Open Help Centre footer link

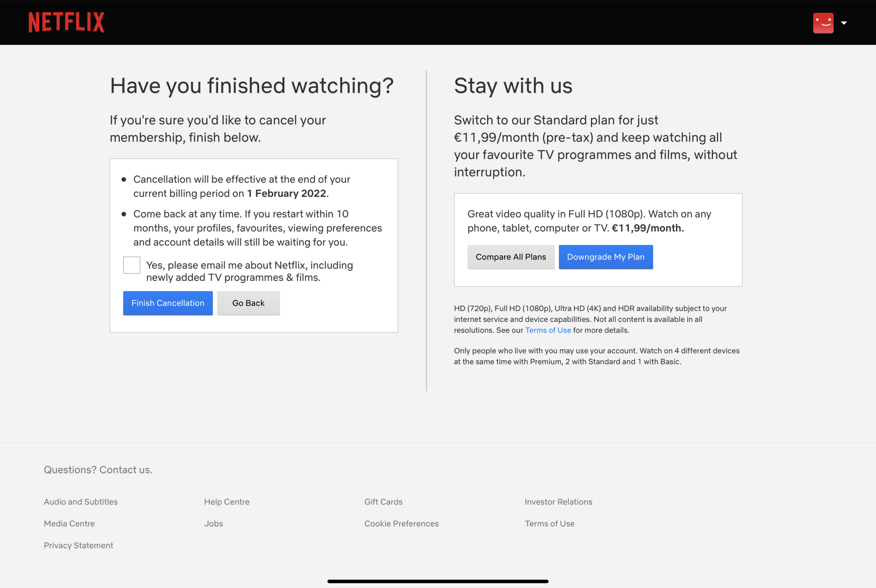click(227, 502)
